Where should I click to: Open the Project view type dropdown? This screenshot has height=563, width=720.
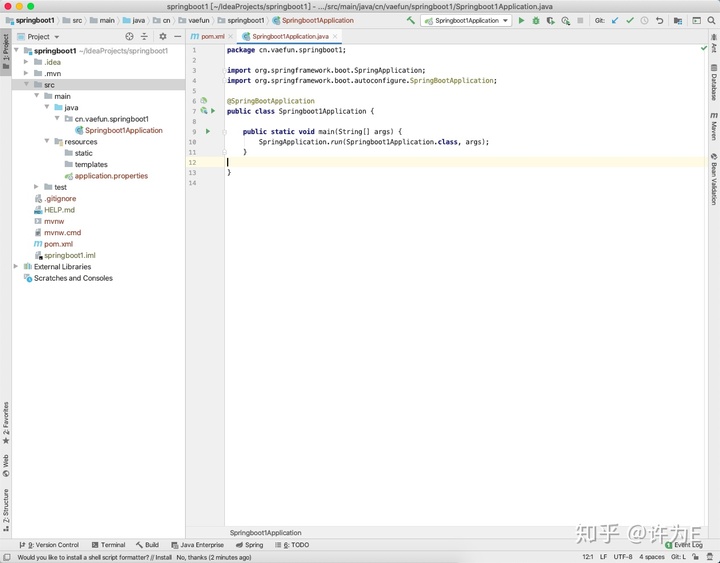pos(39,36)
